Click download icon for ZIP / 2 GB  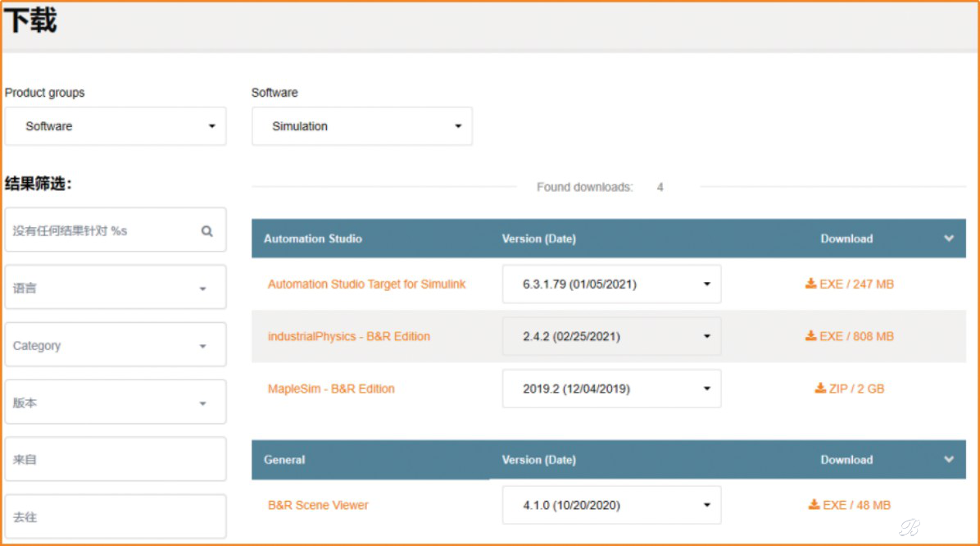pyautogui.click(x=820, y=389)
